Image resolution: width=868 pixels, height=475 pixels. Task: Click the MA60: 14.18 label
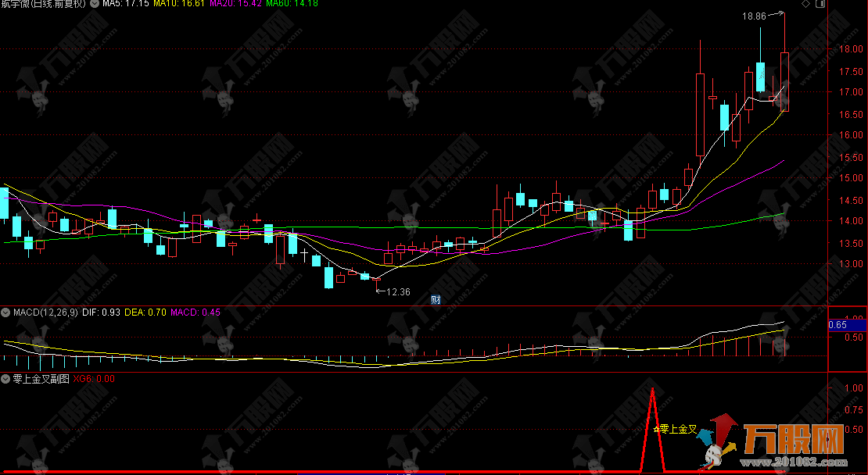292,3
